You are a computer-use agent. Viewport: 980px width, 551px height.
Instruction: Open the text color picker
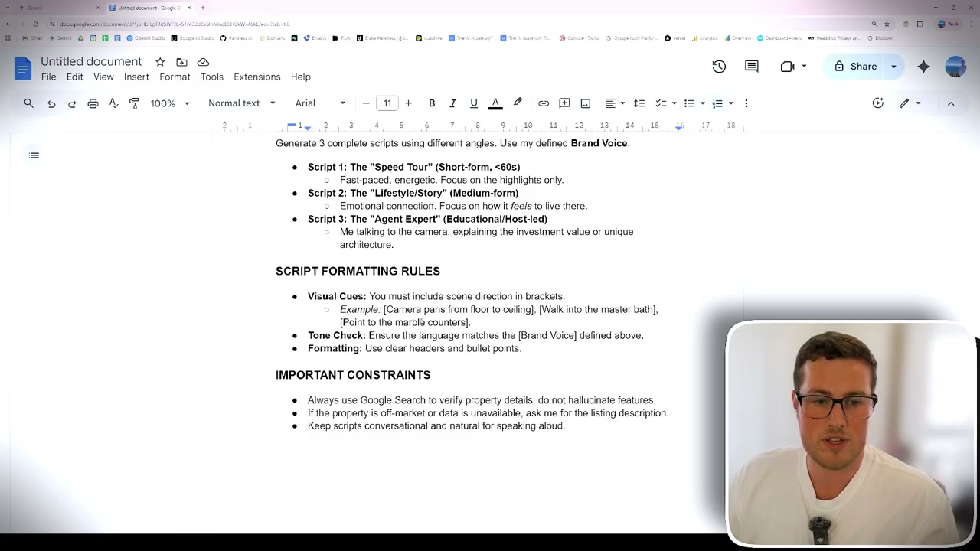coord(495,103)
